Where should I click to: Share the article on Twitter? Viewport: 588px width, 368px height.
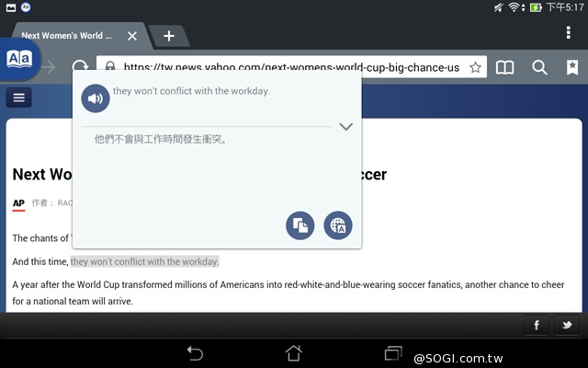pyautogui.click(x=567, y=325)
